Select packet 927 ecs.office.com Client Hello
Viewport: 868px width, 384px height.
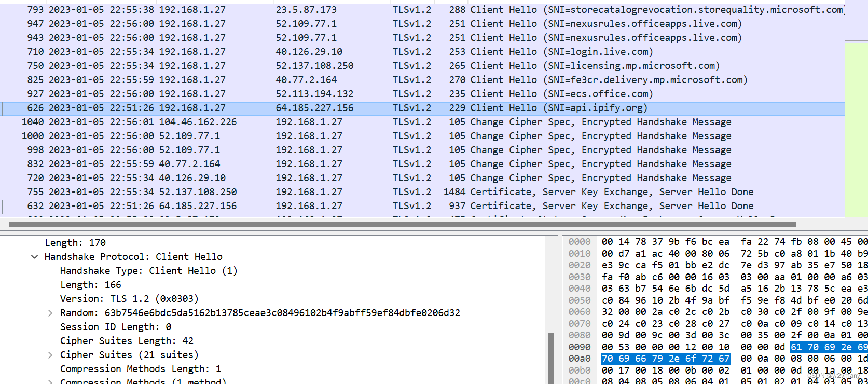[x=422, y=94]
